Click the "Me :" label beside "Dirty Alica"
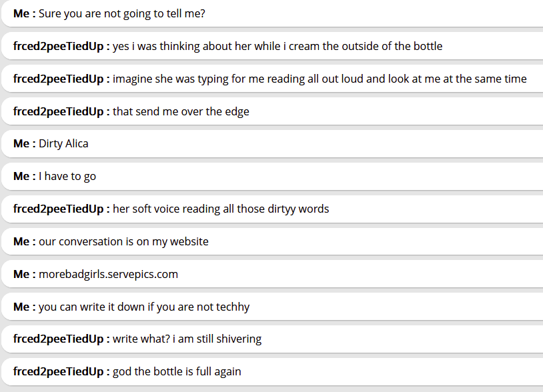This screenshot has height=392, width=543. click(24, 144)
